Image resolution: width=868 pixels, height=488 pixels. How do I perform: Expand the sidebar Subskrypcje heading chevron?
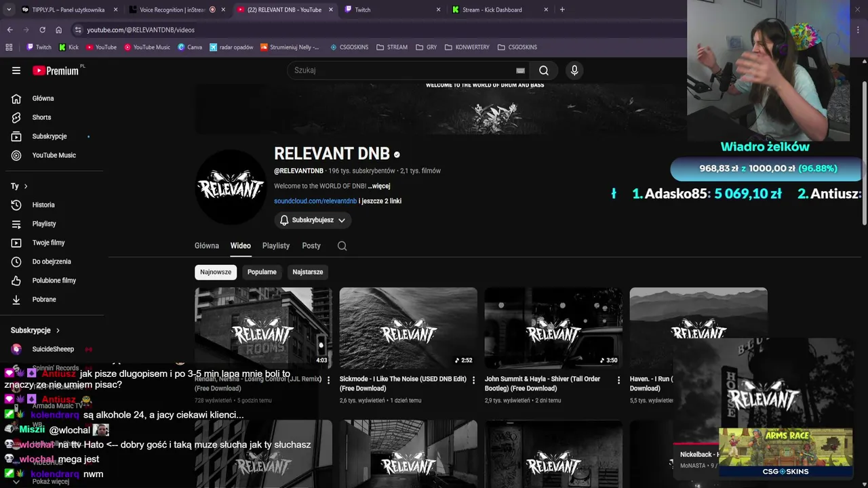[58, 331]
